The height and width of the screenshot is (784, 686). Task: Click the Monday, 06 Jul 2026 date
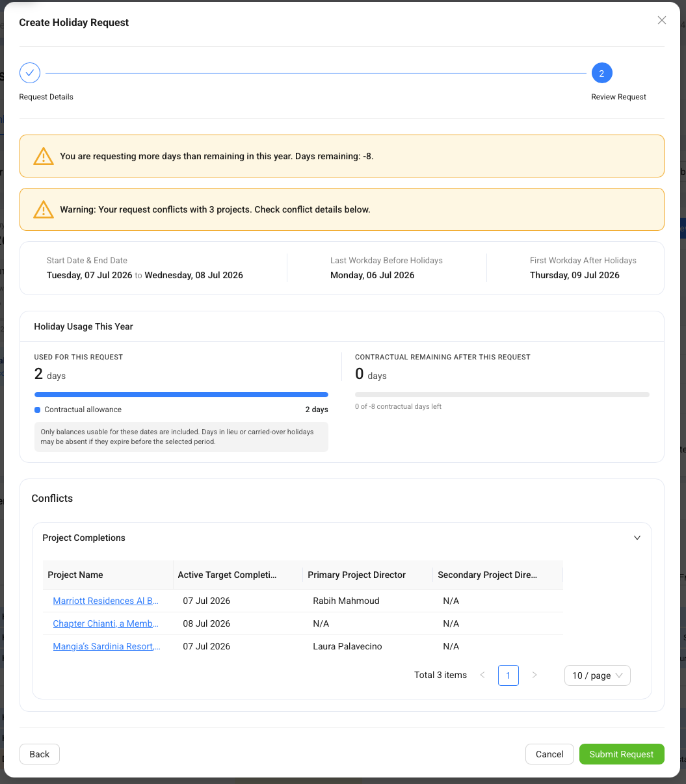373,275
